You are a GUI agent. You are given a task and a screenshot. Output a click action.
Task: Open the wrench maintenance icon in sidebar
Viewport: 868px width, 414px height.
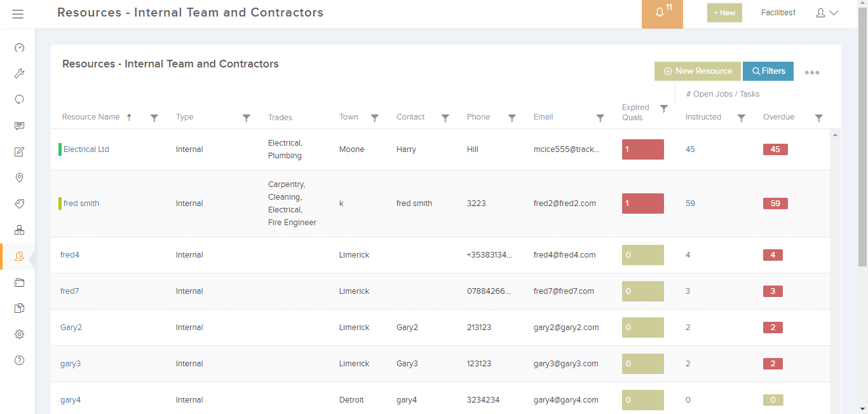(19, 74)
